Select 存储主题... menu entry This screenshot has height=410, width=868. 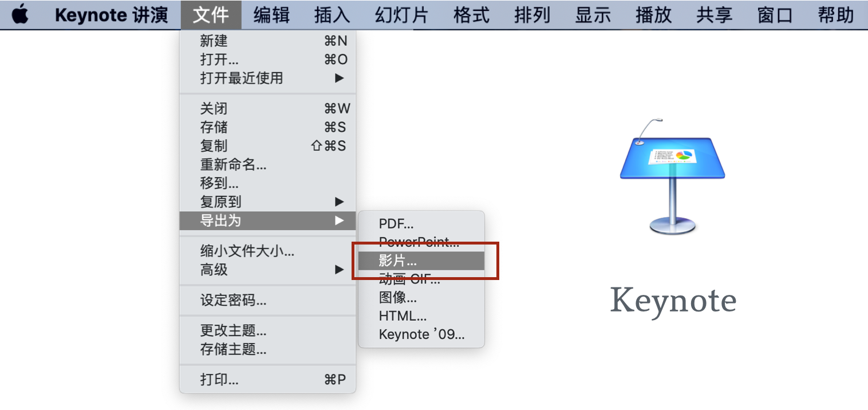click(268, 349)
